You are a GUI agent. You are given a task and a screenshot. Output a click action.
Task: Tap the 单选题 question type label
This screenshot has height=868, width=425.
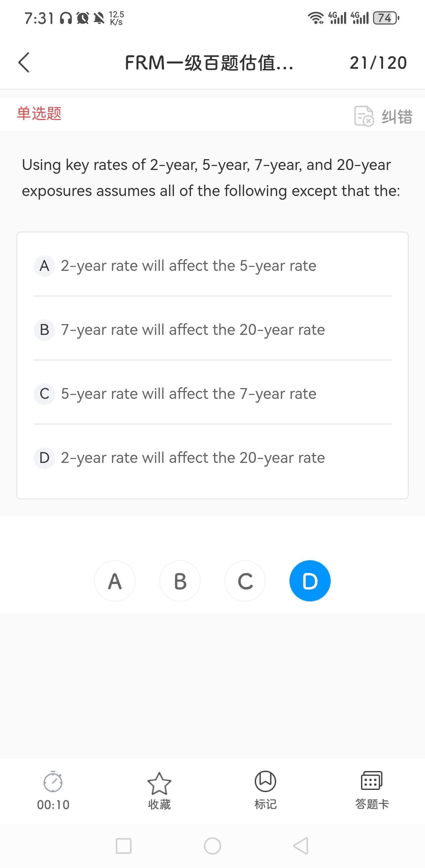[x=39, y=114]
